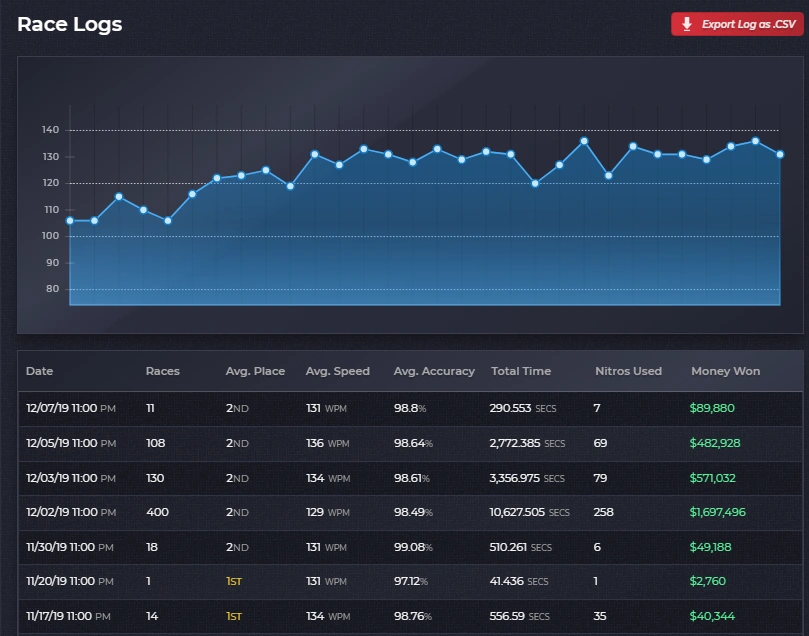Sort the table by Avg. Place
Image resolution: width=809 pixels, height=636 pixels.
[x=254, y=371]
